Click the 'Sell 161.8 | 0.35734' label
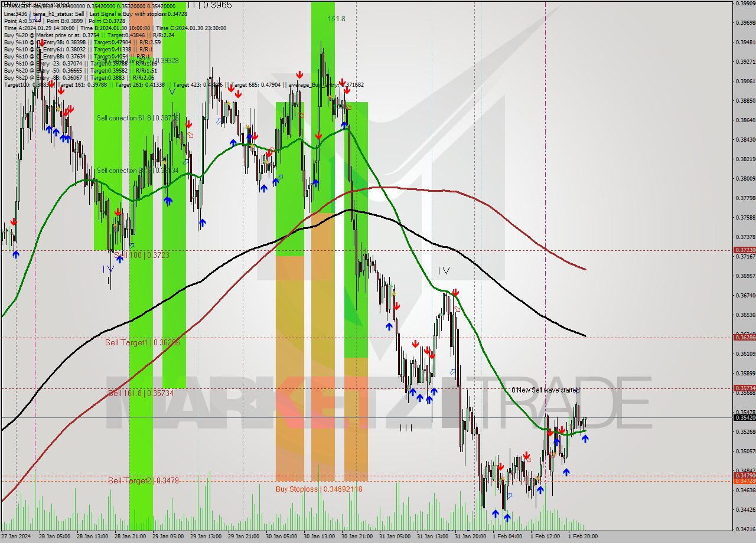The height and width of the screenshot is (543, 756). (x=141, y=393)
